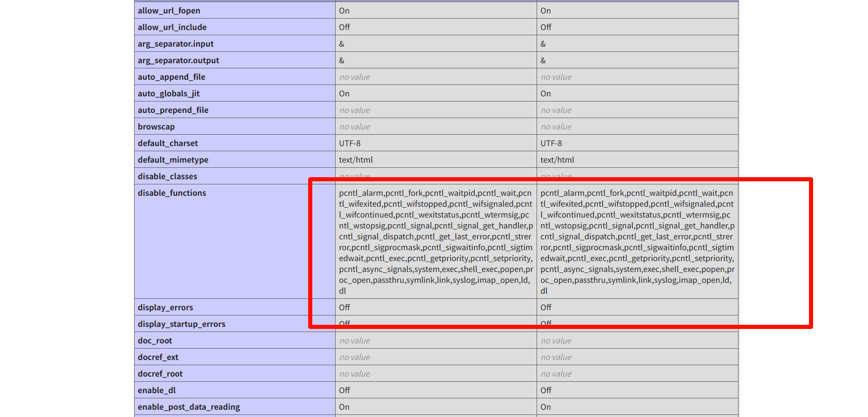Screen dimensions: 868x417
Task: Click the display_errors directive name
Action: pos(165,308)
